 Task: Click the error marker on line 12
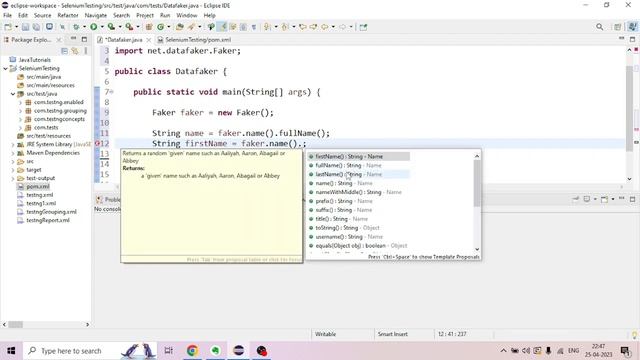click(97, 144)
